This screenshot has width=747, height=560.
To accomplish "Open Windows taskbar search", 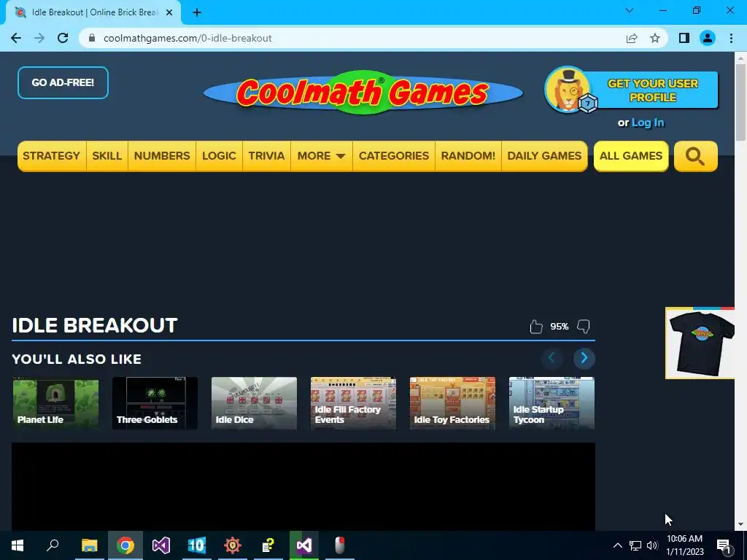I will pos(53,545).
